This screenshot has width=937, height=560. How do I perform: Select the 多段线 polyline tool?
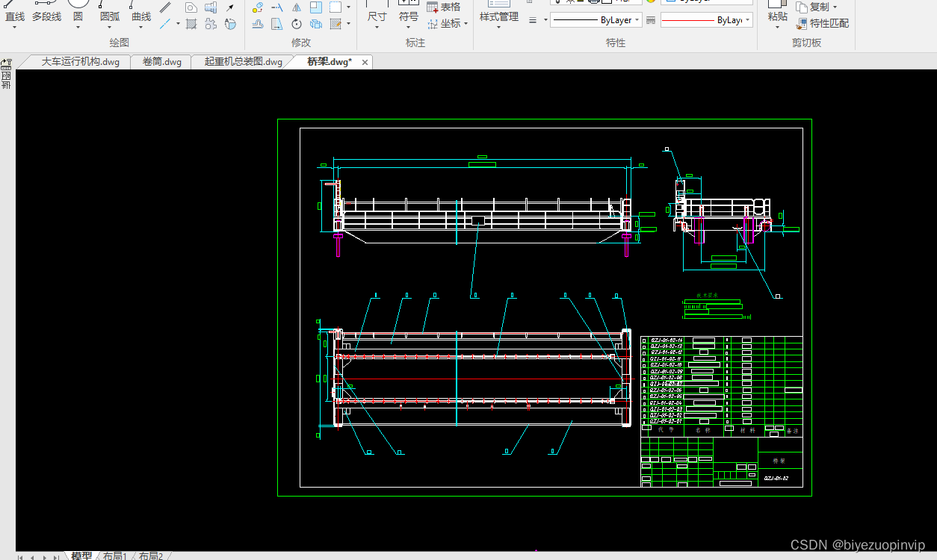46,11
